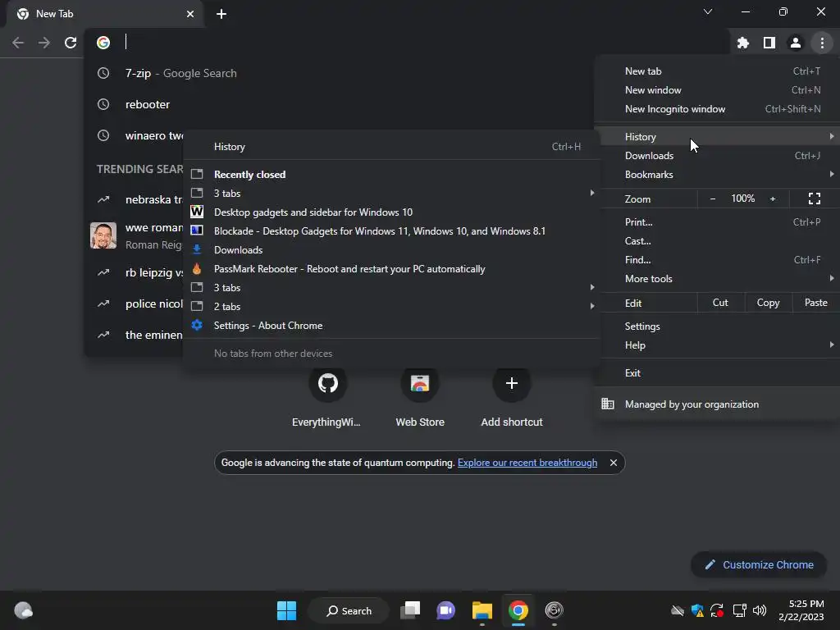840x630 pixels.
Task: Click the Chrome taskbar icon
Action: 518,610
